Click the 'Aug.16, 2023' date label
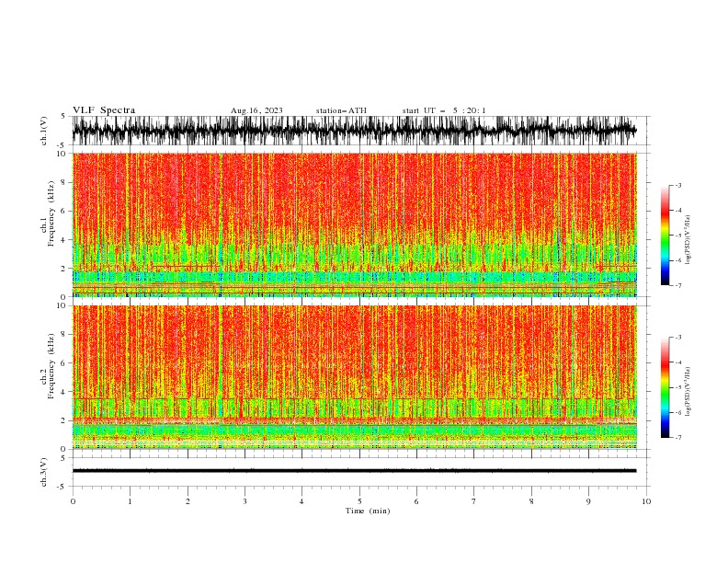Viewport: 728px width, 563px height. click(256, 110)
